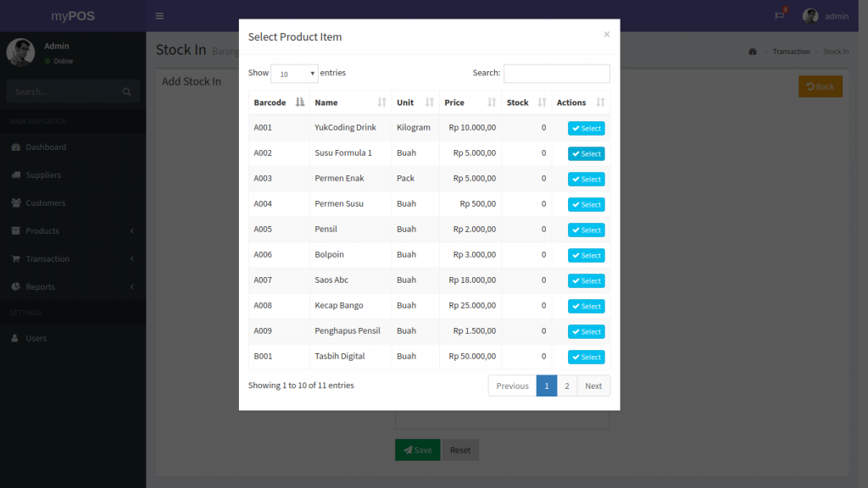Sort table by the Price column
This screenshot has width=868, height=488.
[470, 103]
